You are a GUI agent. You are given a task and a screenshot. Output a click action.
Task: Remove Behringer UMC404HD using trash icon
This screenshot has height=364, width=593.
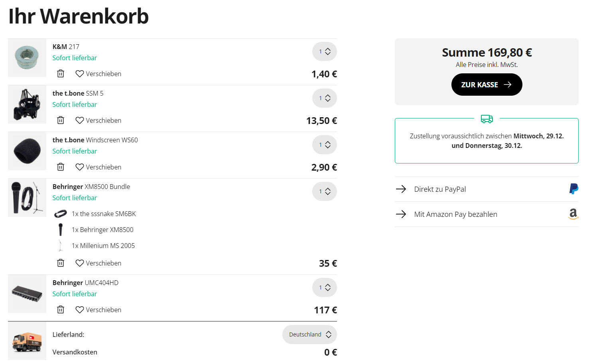(61, 310)
